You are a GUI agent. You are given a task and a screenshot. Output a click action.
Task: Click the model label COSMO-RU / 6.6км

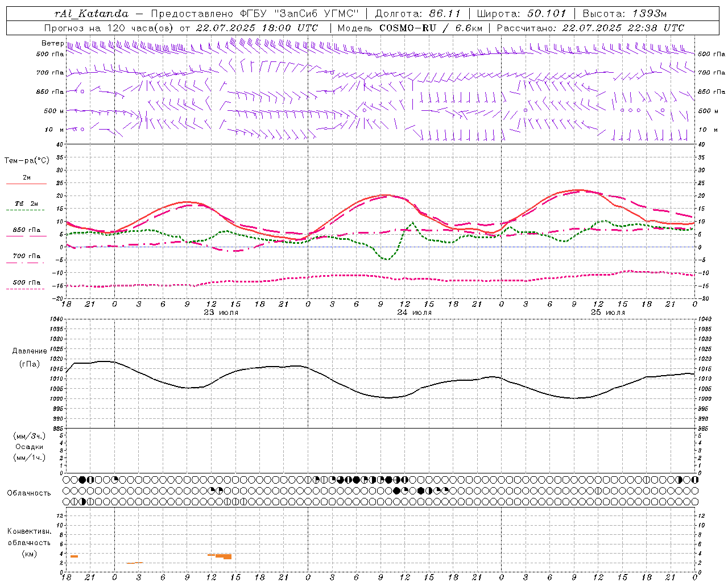431,28
